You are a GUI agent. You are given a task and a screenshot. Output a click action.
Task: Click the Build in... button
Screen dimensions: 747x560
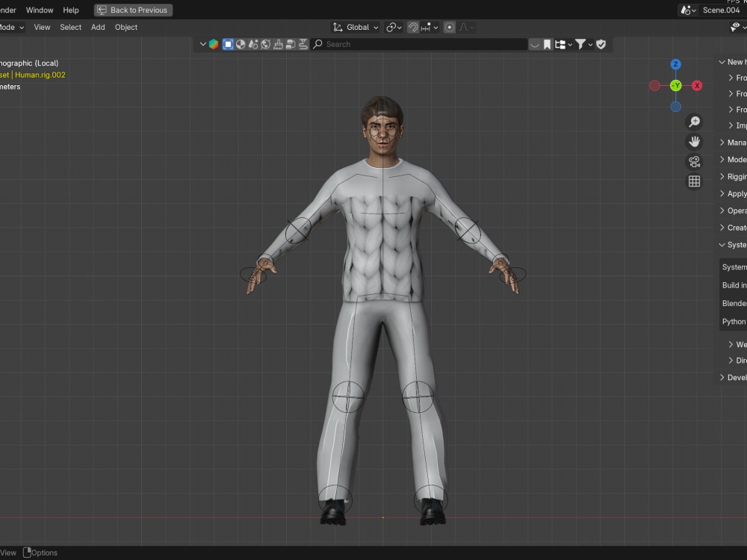point(734,285)
